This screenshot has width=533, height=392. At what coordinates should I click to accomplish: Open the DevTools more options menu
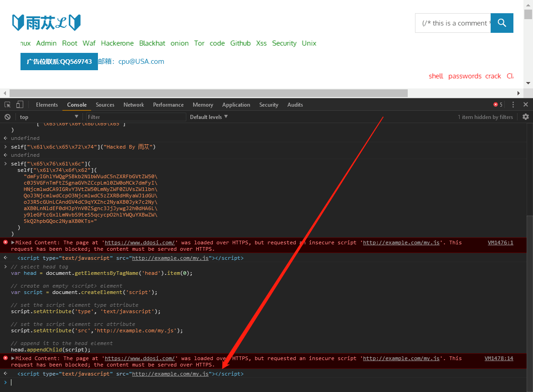[x=513, y=105]
